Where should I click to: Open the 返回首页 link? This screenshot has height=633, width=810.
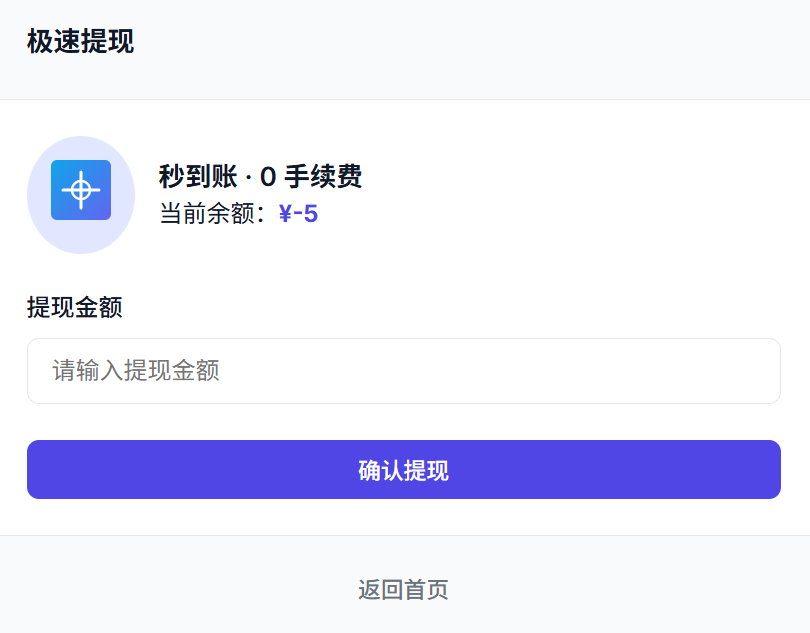click(x=403, y=590)
